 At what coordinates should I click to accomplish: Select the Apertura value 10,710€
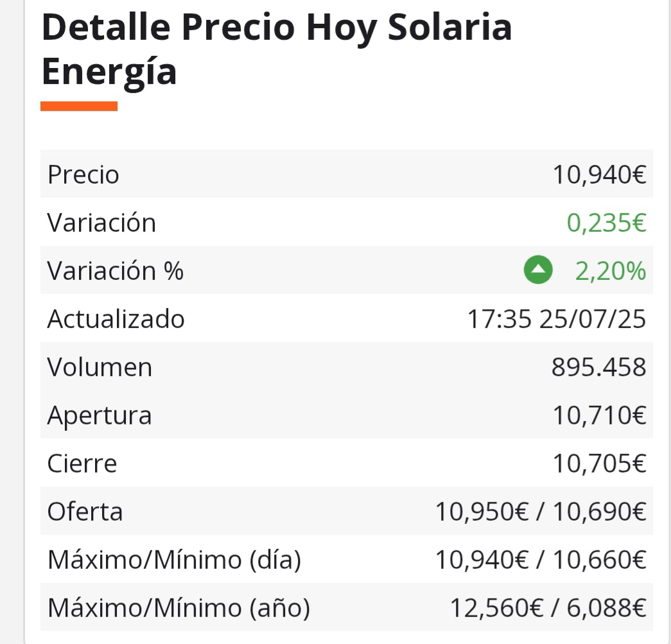pyautogui.click(x=600, y=415)
